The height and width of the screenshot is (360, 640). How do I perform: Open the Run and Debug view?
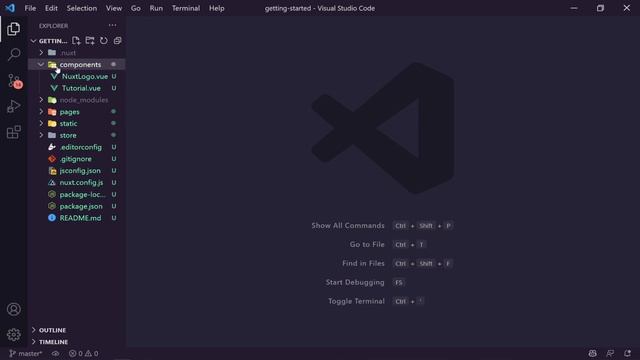[13, 106]
